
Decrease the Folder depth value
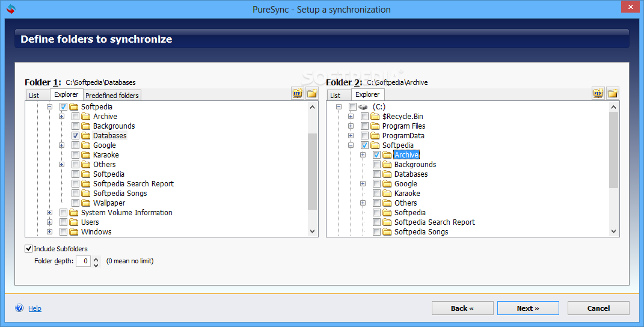coord(96,264)
